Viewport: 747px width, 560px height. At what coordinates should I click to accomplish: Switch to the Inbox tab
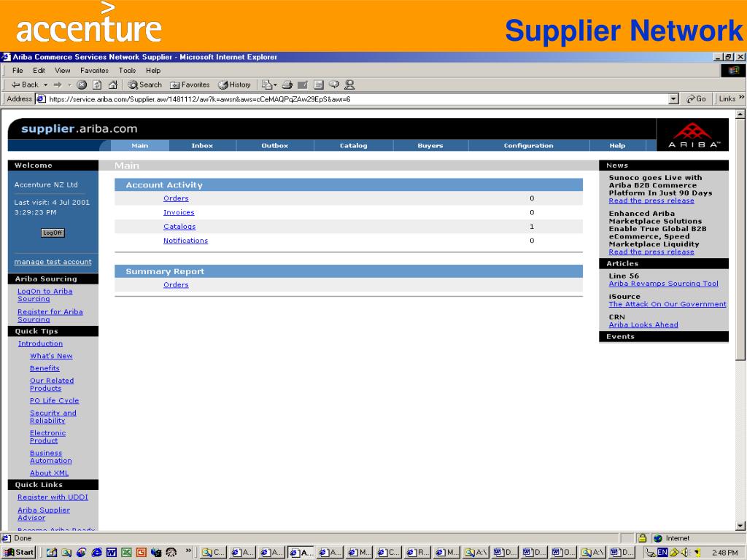202,146
